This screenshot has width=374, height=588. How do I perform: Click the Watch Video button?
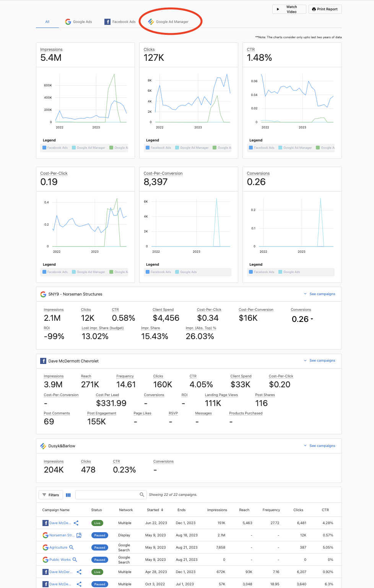point(289,9)
